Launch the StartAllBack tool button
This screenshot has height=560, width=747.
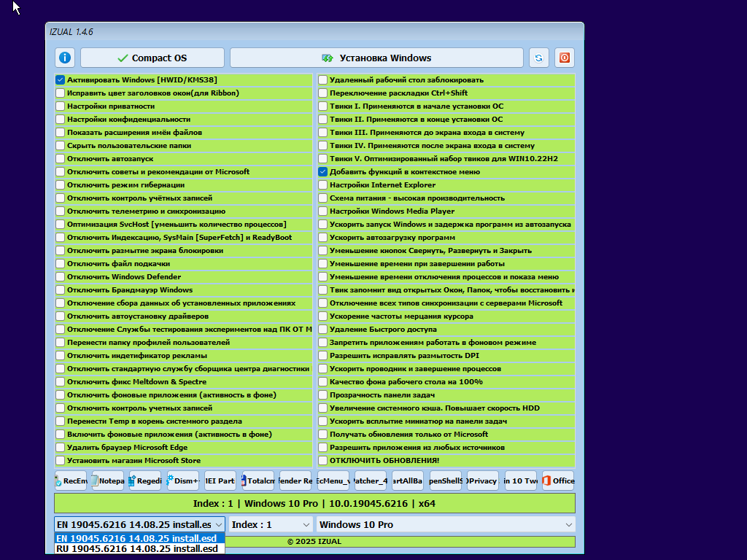click(408, 481)
